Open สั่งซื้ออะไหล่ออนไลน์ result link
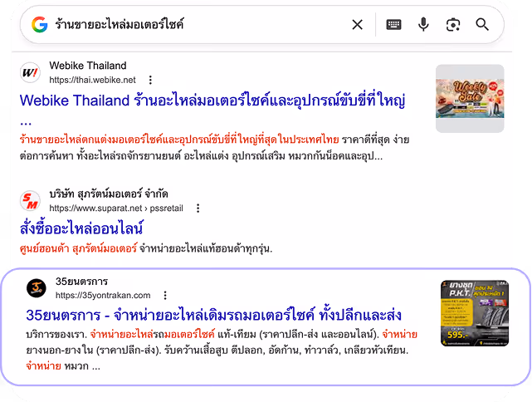The image size is (532, 402). (x=81, y=228)
